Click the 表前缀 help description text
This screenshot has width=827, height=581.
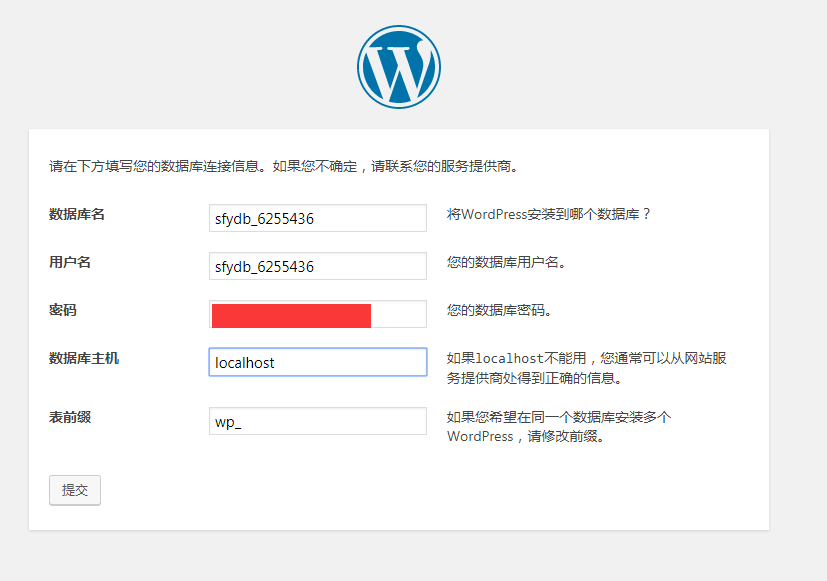point(559,427)
